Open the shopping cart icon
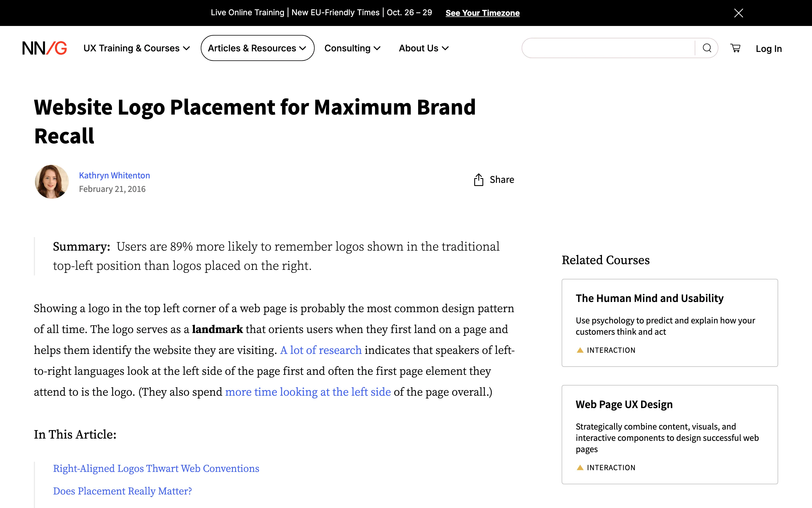 tap(735, 48)
